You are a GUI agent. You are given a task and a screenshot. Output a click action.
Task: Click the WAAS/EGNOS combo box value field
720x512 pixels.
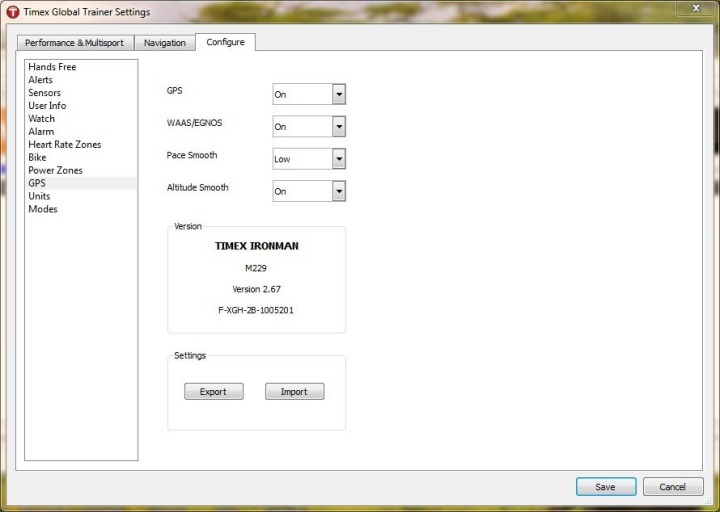303,126
